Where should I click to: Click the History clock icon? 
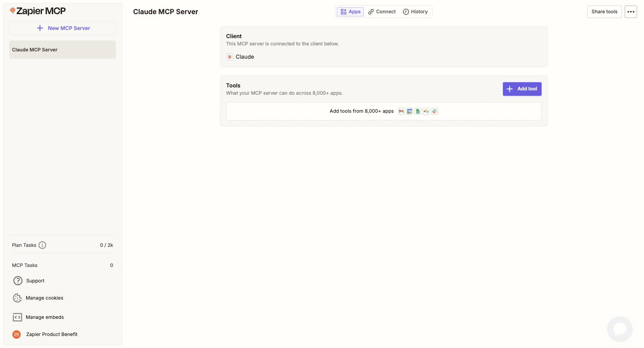click(x=406, y=12)
